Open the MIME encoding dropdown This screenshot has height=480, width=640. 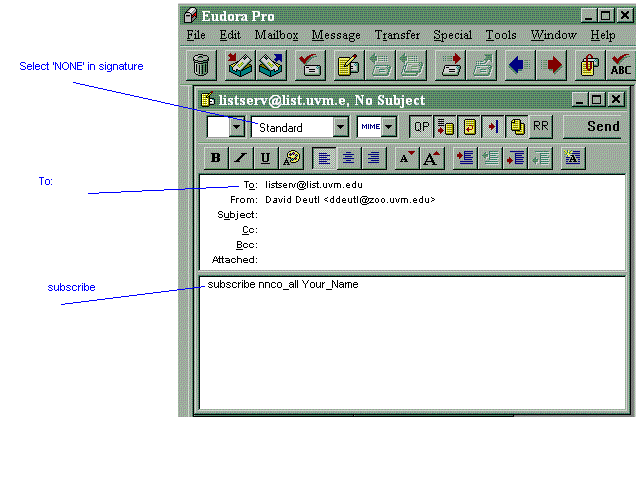(388, 127)
